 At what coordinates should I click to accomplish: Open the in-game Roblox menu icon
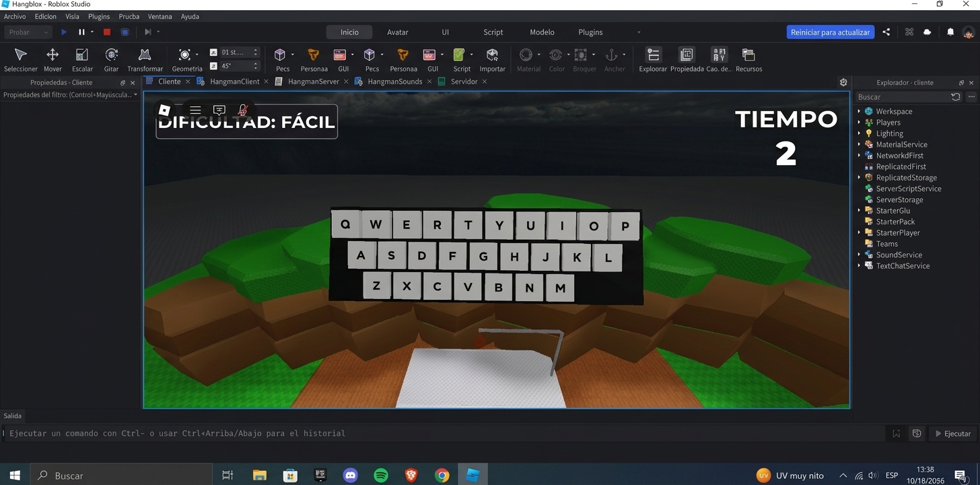click(164, 110)
